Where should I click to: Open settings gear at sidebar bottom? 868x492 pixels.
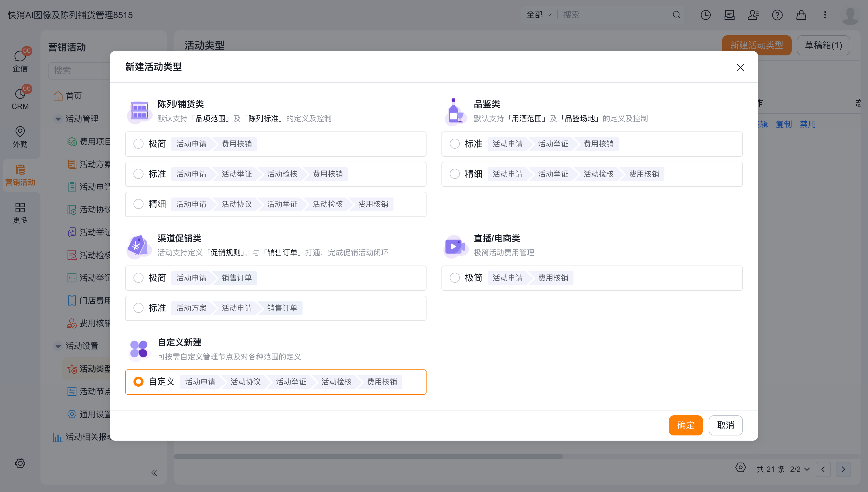point(20,463)
